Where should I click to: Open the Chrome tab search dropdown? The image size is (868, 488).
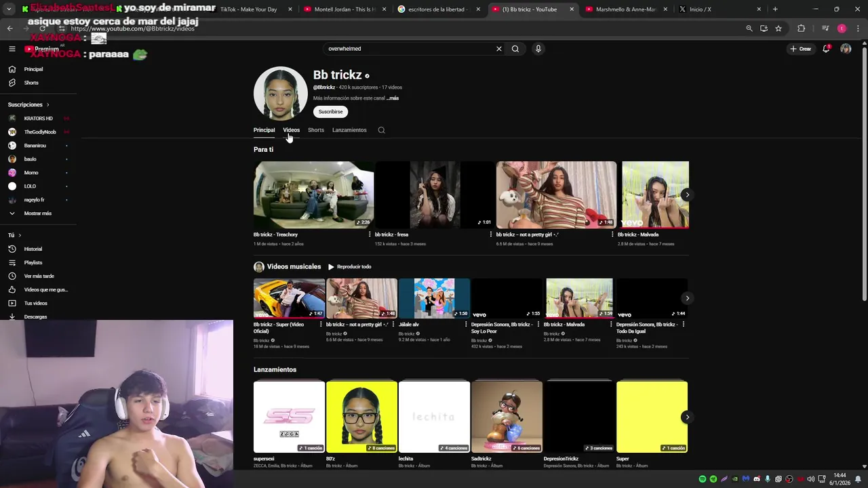click(x=9, y=9)
